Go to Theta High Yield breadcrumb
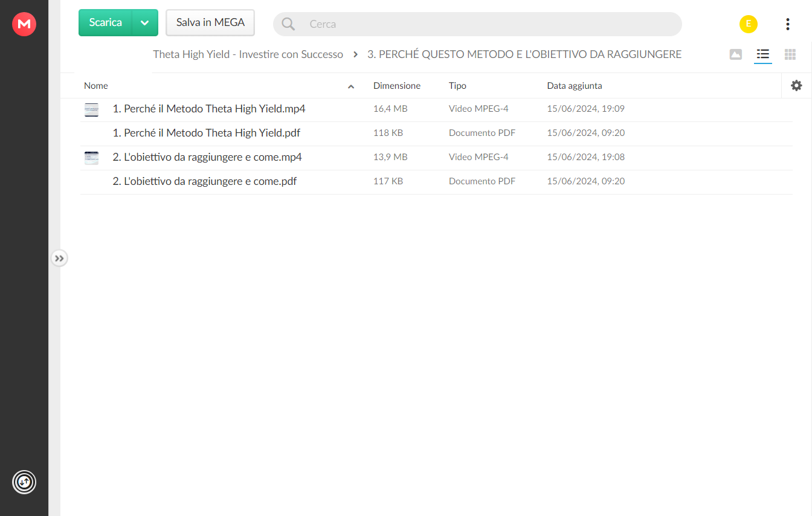Viewport: 812px width, 516px height. [x=248, y=54]
